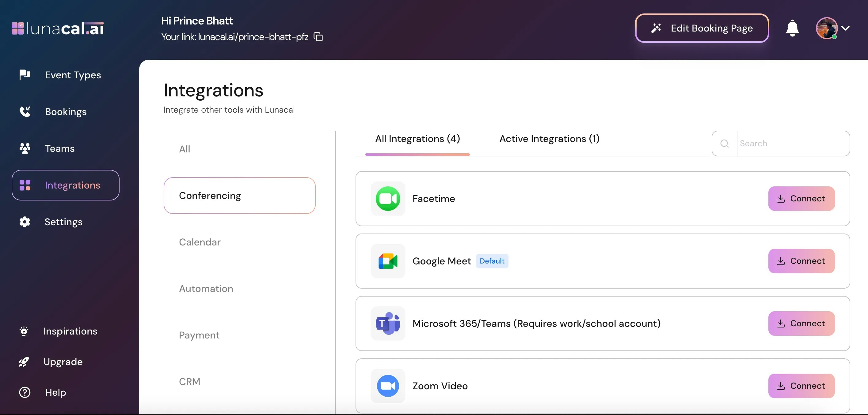Expand the profile menu chevron
Viewport: 868px width, 415px height.
(845, 28)
